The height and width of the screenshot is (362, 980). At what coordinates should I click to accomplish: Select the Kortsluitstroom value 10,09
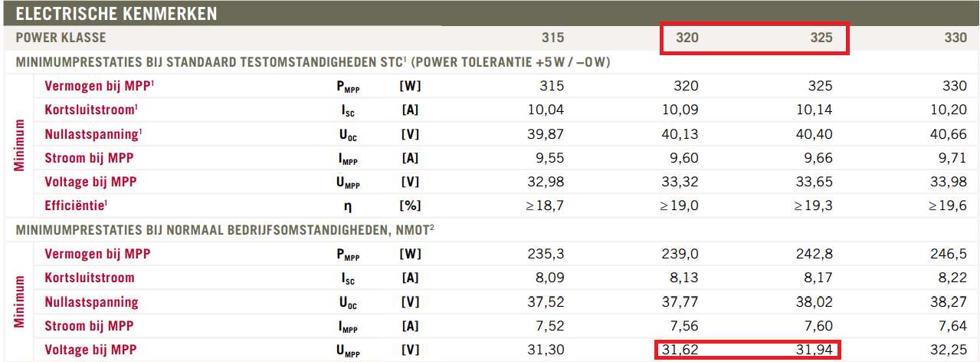[680, 110]
